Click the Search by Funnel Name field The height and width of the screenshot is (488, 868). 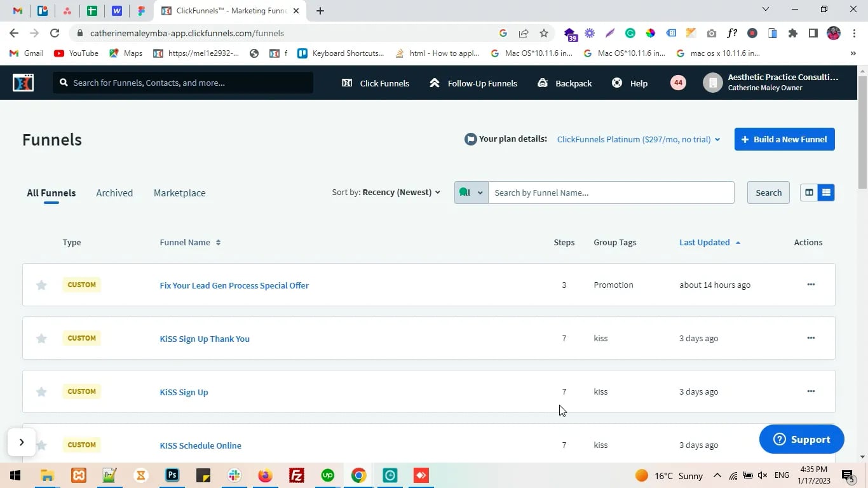[611, 193]
